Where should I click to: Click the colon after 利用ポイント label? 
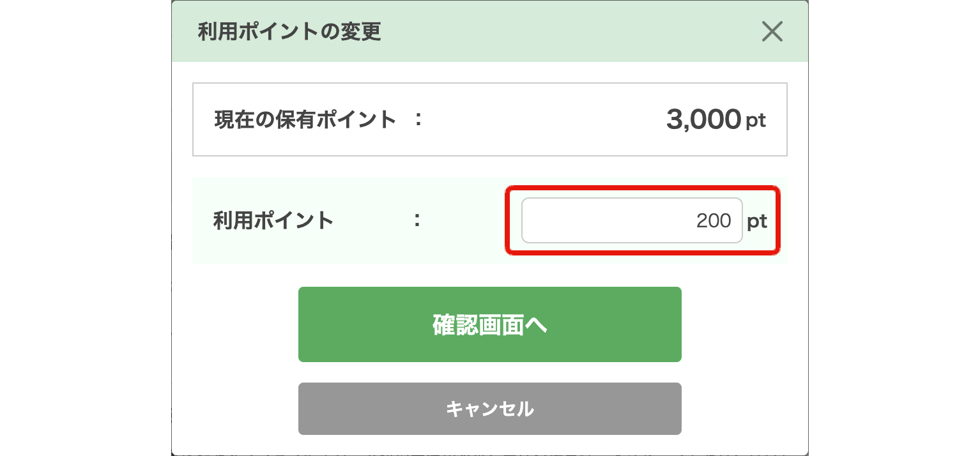pos(417,220)
